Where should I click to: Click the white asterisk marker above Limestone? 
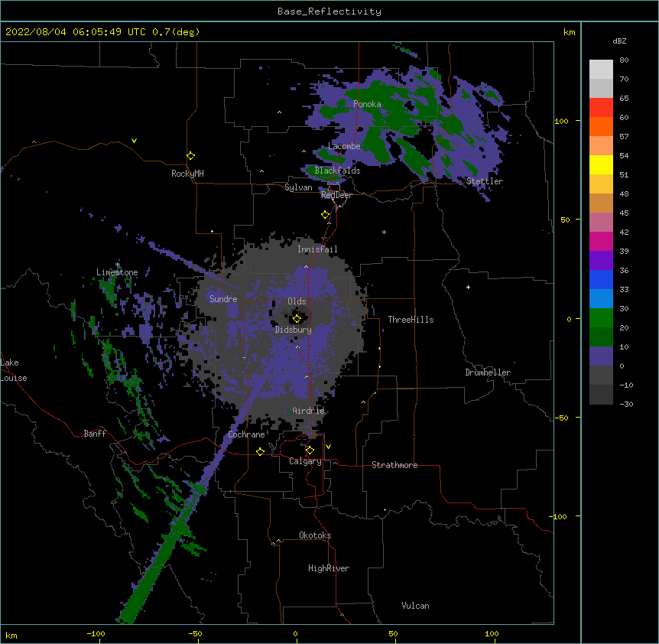pos(118,265)
